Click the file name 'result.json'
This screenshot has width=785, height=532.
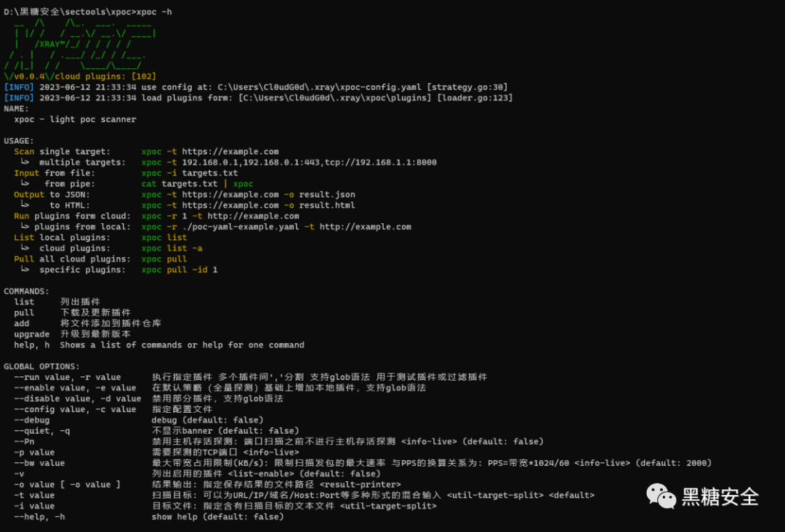point(327,195)
